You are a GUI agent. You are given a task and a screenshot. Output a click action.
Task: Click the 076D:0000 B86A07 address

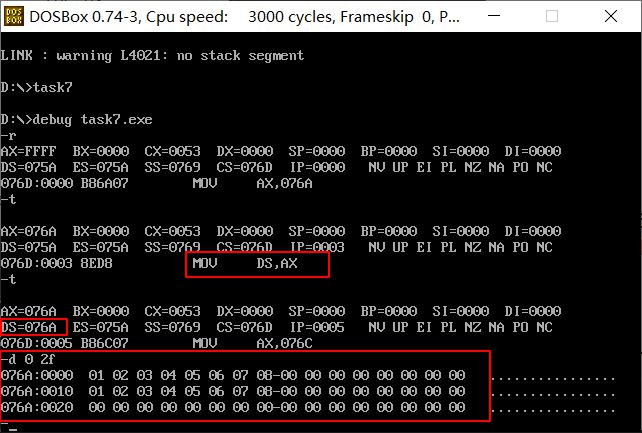64,183
